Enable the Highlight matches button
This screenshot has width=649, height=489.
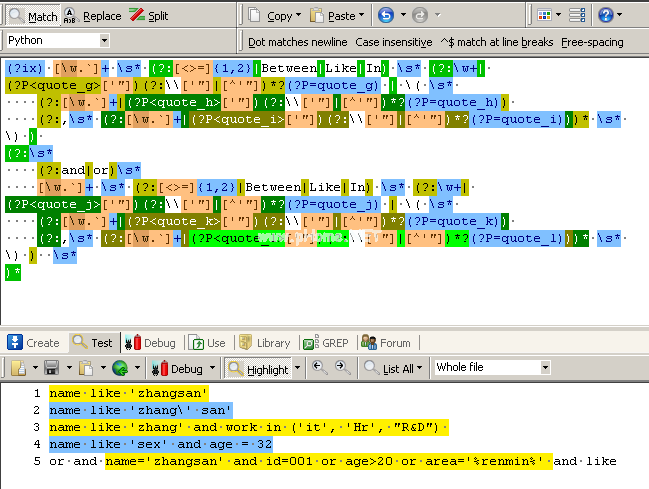[x=257, y=368]
